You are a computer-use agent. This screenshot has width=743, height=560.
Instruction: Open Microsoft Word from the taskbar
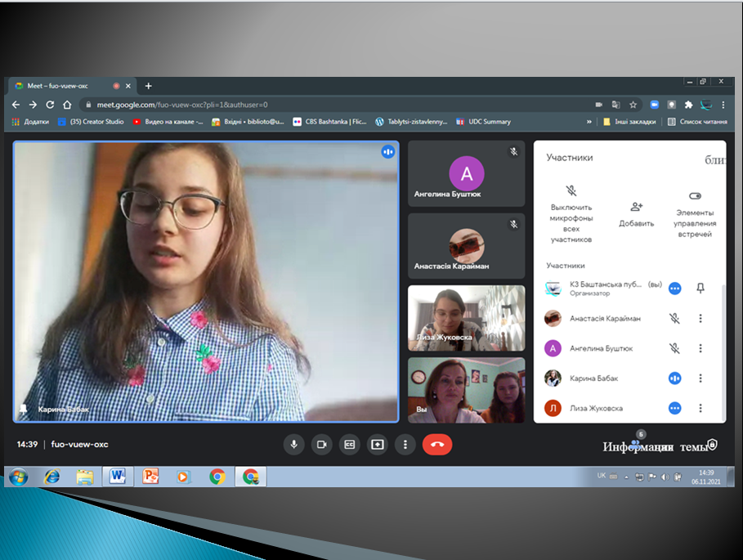[x=118, y=476]
